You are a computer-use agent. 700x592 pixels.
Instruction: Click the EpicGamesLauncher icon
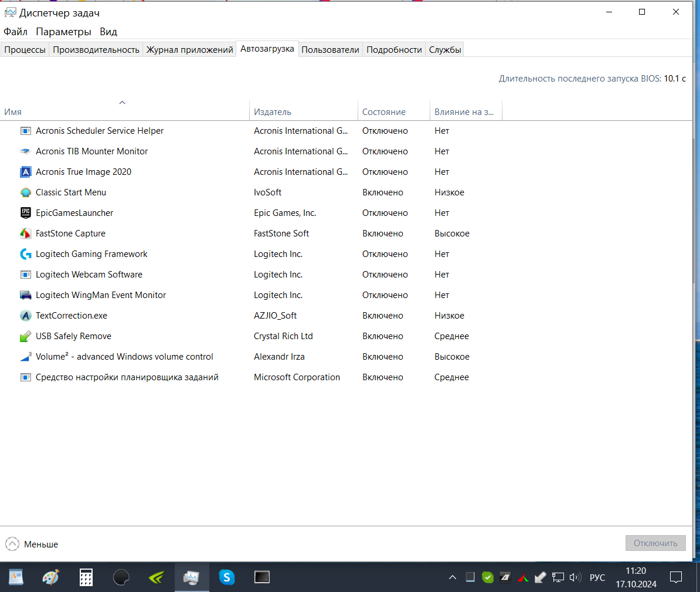pos(25,213)
